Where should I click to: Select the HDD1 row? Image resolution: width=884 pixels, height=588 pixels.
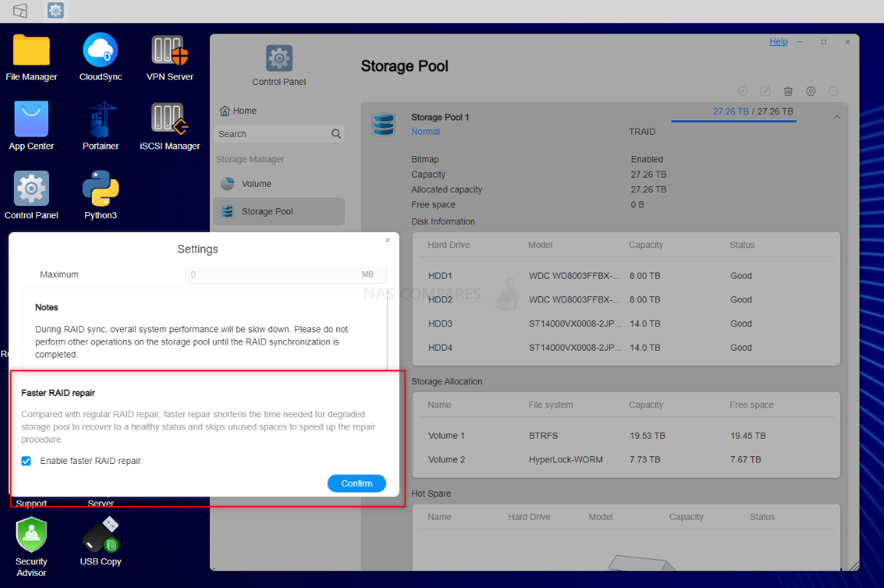pyautogui.click(x=626, y=276)
